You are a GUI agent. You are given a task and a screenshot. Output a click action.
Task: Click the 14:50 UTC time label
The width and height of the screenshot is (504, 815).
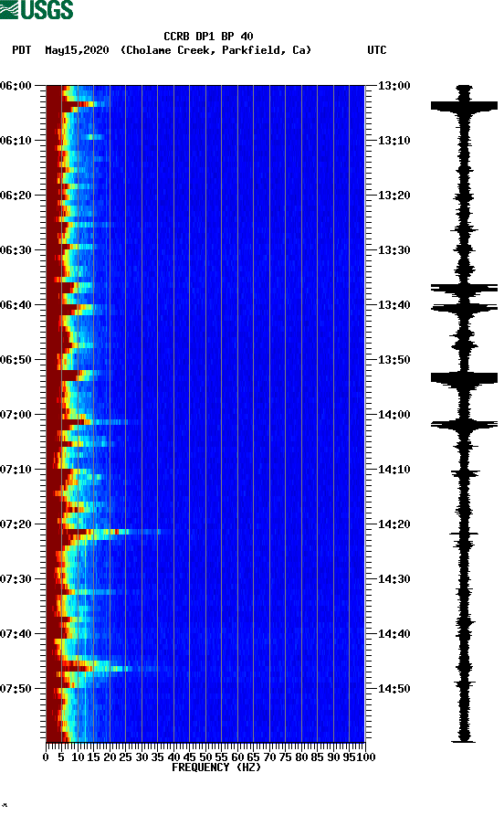click(x=394, y=689)
